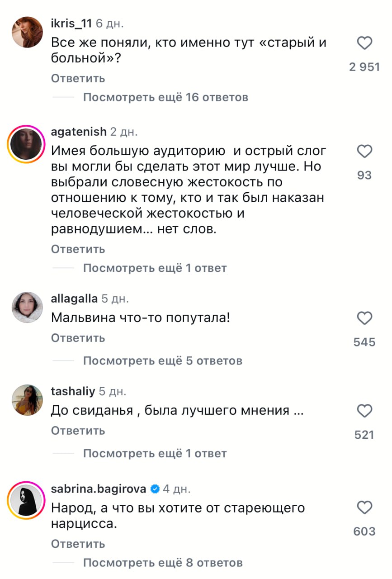View agatenish's story from the avatar ring
The image size is (392, 579).
click(27, 145)
